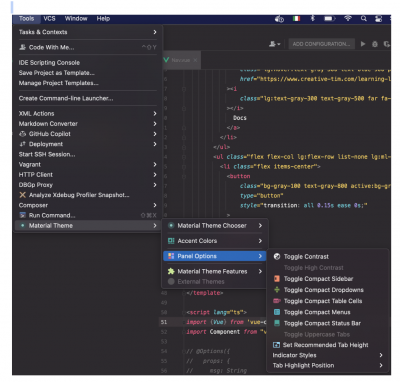The width and height of the screenshot is (400, 382).
Task: Expand the Tab Highlight Position submenu
Action: pyautogui.click(x=328, y=365)
